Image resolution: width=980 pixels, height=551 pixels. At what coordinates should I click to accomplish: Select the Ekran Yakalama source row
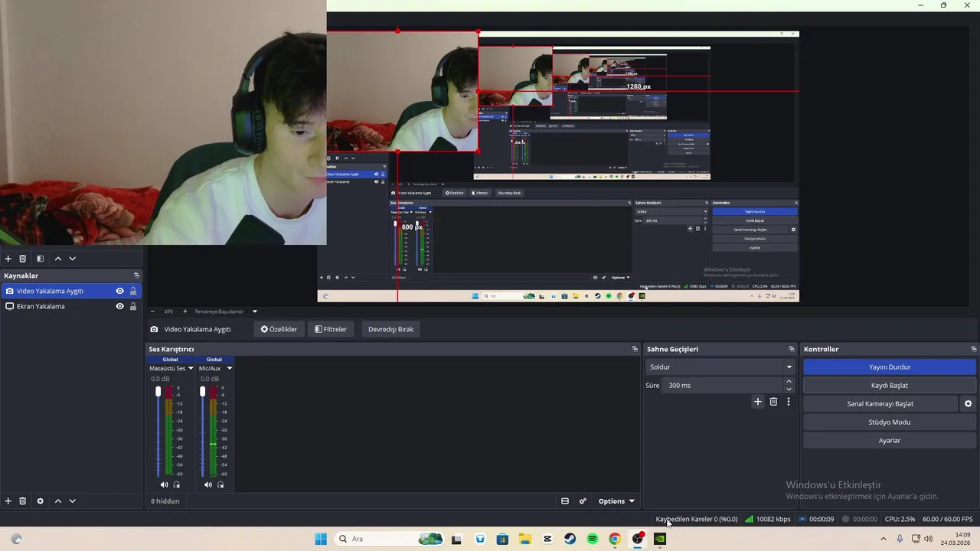tap(70, 306)
